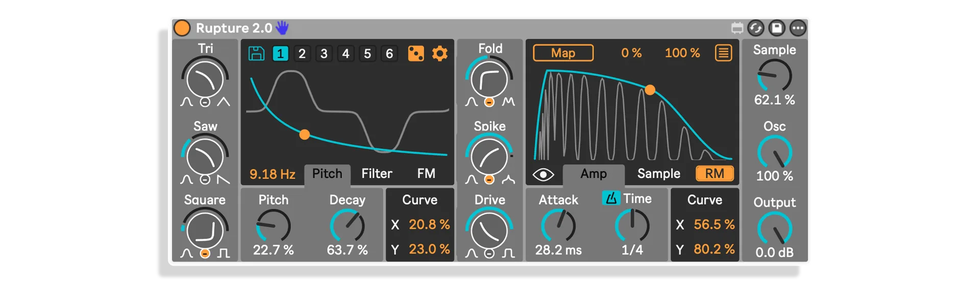Screen dimensions: 980x281
Task: Click the sine wave icon under the Tri knob
Action: point(186,102)
